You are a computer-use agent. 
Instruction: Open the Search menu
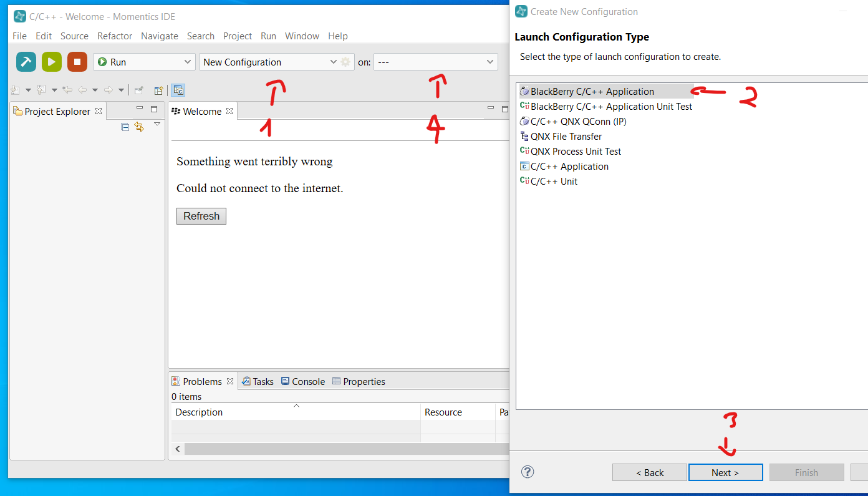201,36
